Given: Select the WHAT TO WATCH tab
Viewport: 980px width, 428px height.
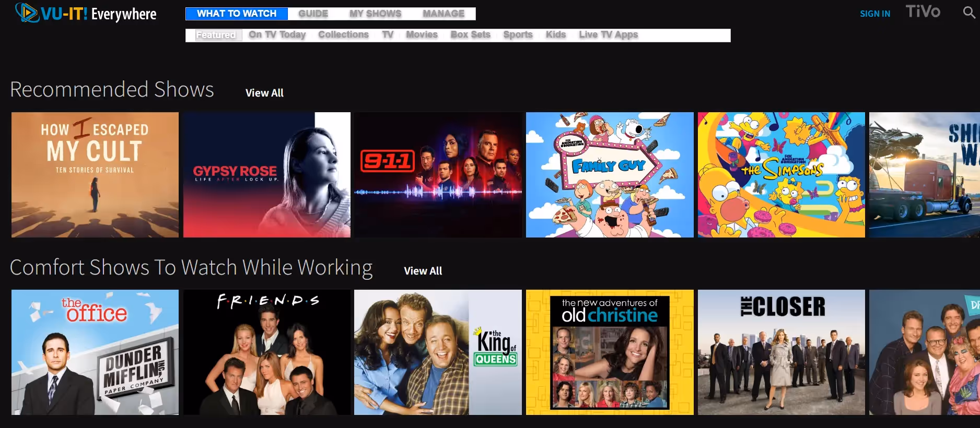Looking at the screenshot, I should [237, 14].
